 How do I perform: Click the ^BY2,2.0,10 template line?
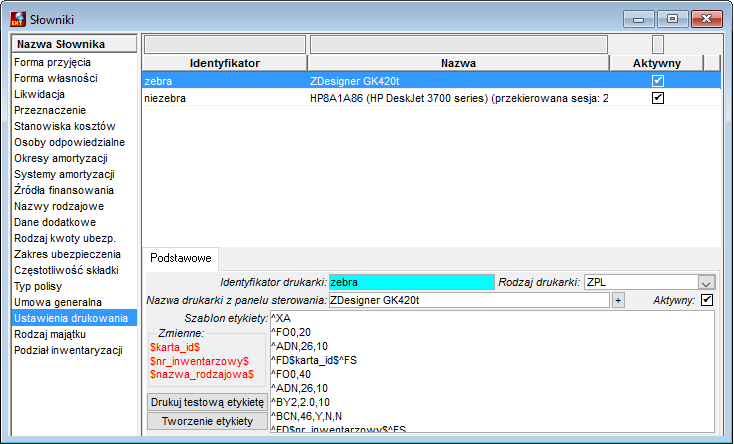[x=300, y=402]
